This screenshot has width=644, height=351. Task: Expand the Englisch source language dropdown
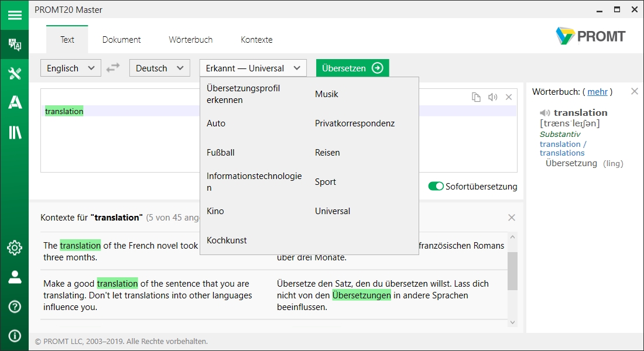70,68
